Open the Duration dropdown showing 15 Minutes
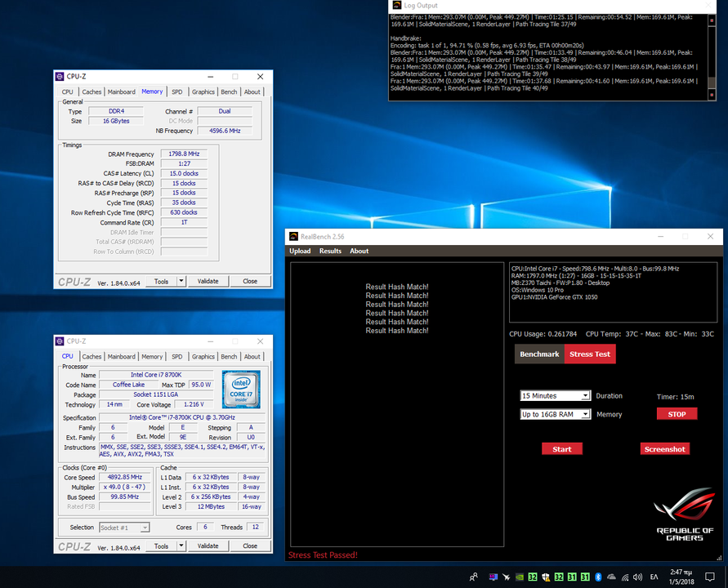 pyautogui.click(x=556, y=396)
